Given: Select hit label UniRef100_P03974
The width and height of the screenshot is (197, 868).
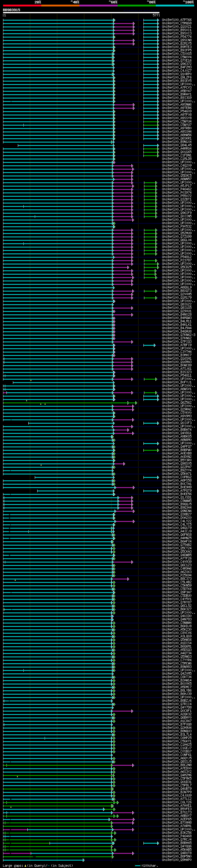Looking at the screenshot, I should 176,192.
